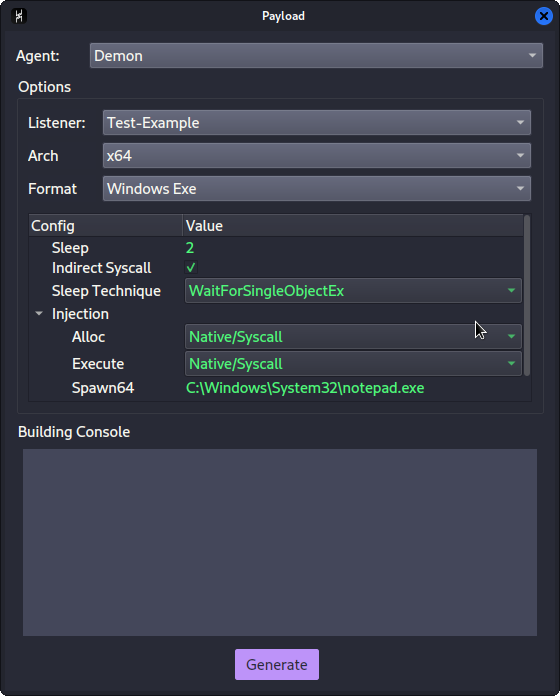
Task: Open the Sleep Technique WaitForSingleObjectEx dropdown
Action: click(353, 291)
